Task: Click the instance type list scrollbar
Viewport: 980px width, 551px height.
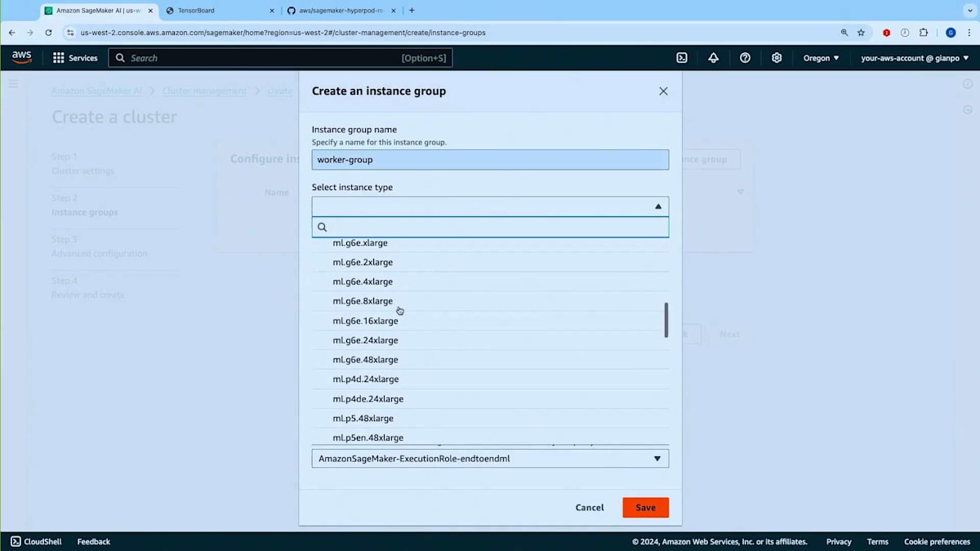Action: 666,320
